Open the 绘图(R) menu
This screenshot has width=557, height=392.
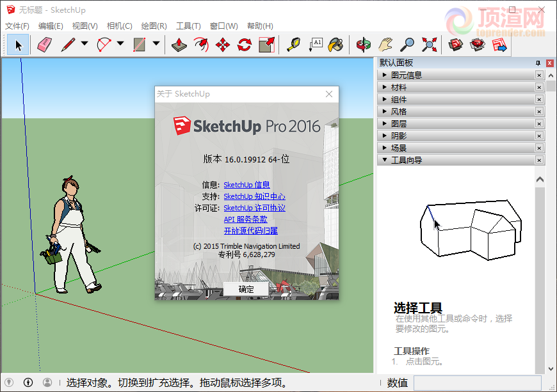[x=154, y=26]
